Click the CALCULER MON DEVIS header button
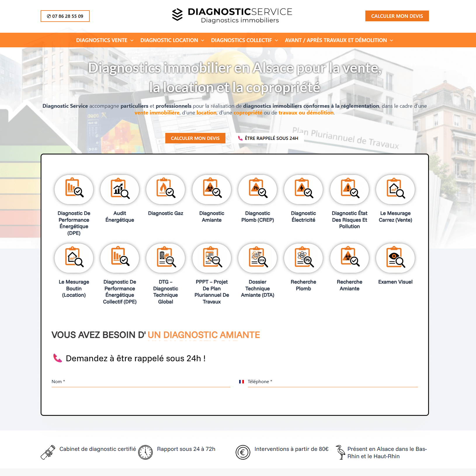Screen dimensions: 476x476 397,16
